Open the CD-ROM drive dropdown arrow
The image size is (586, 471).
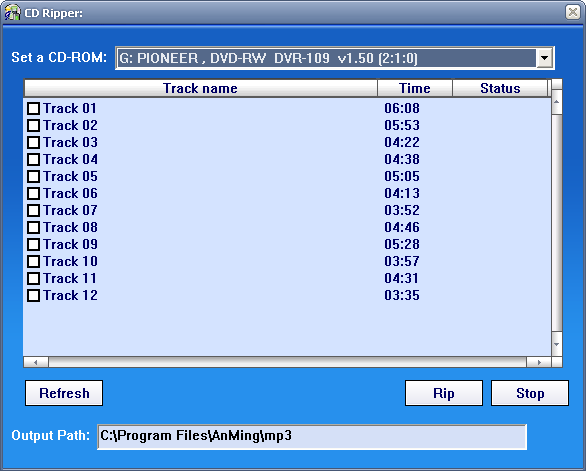tap(545, 58)
